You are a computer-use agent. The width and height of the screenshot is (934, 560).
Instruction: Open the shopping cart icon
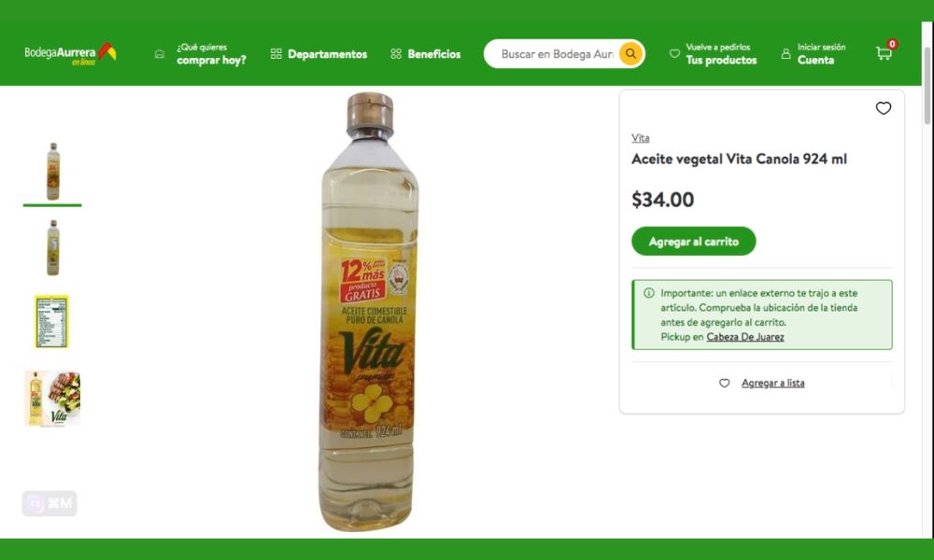[x=884, y=53]
